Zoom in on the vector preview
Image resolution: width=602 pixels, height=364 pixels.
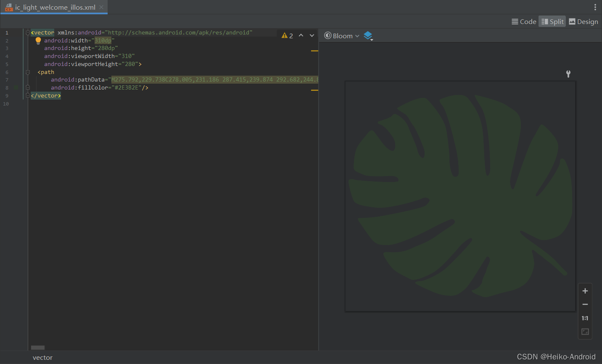click(585, 291)
